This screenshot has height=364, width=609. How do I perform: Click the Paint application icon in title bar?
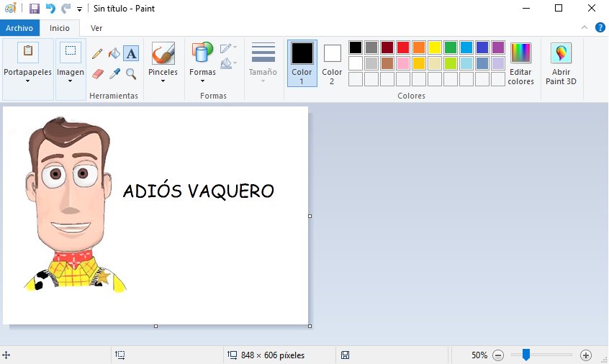(x=11, y=8)
